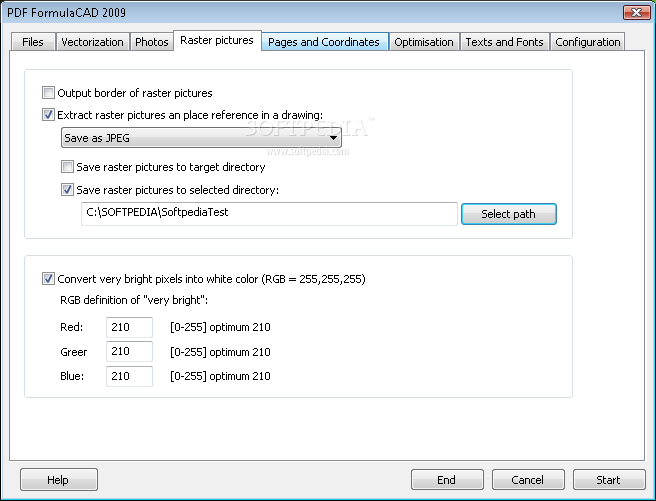Click the Red value field

point(129,327)
